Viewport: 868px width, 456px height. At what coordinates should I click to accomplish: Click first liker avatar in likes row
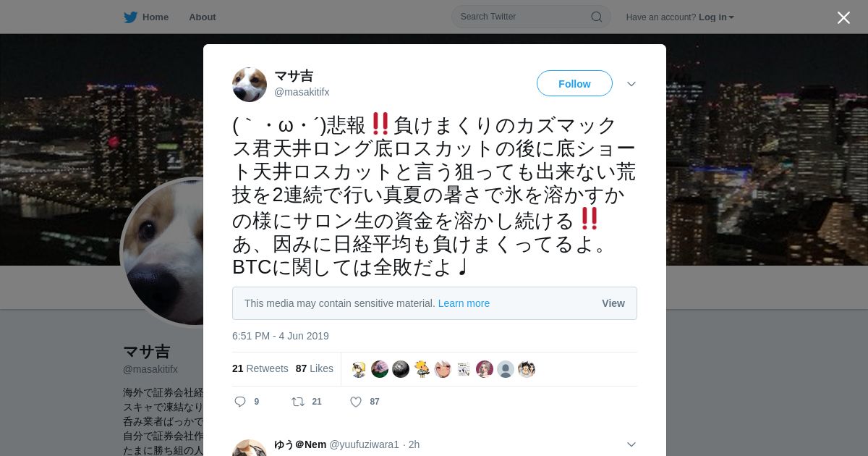tap(359, 369)
